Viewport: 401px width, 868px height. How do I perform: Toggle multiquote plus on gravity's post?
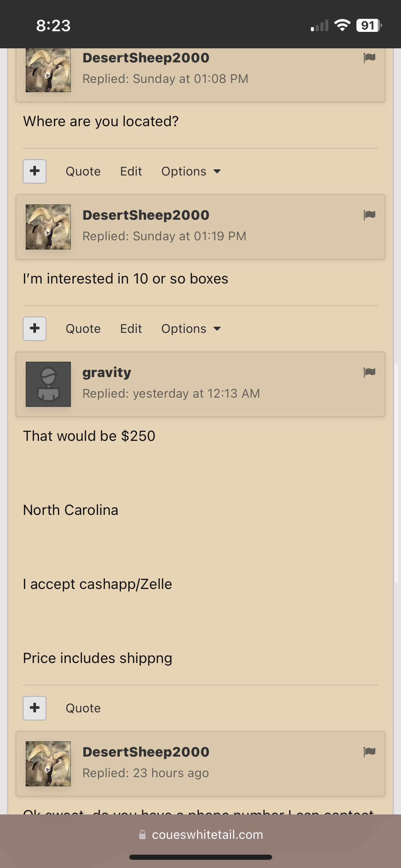(x=35, y=708)
